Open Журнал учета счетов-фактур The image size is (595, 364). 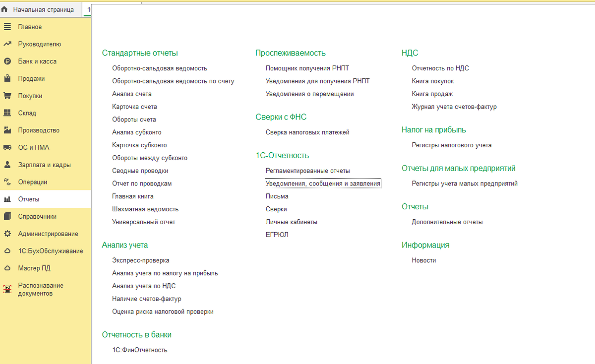454,107
